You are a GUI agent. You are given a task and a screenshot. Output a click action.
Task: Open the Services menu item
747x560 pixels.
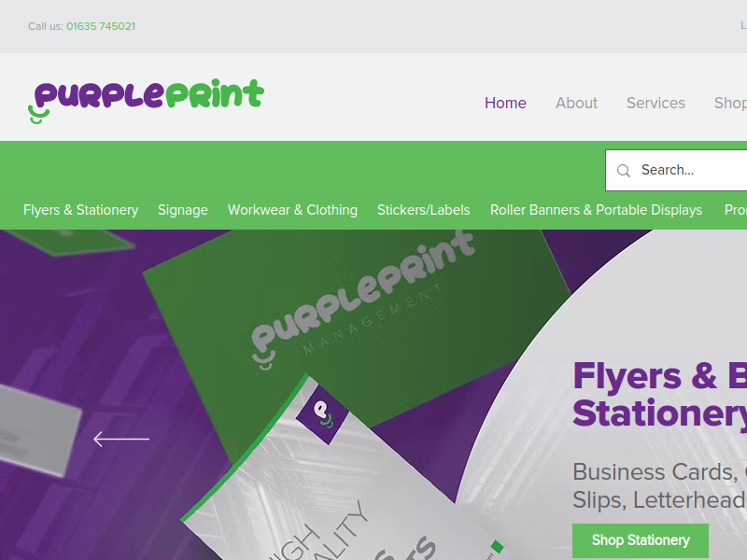click(655, 103)
